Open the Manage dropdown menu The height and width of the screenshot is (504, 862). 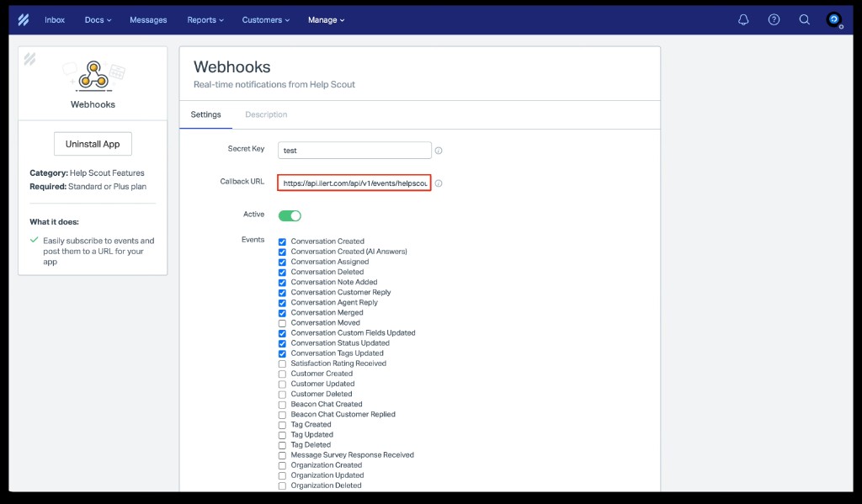tap(326, 19)
